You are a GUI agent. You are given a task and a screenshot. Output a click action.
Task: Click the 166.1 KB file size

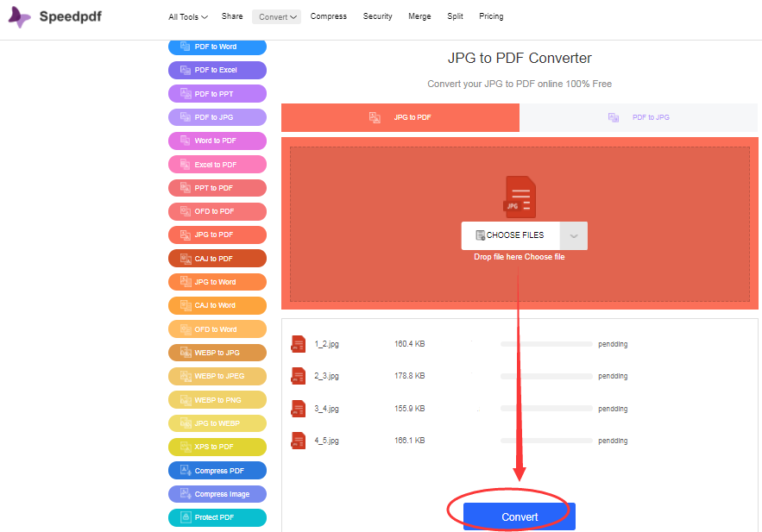pyautogui.click(x=410, y=441)
